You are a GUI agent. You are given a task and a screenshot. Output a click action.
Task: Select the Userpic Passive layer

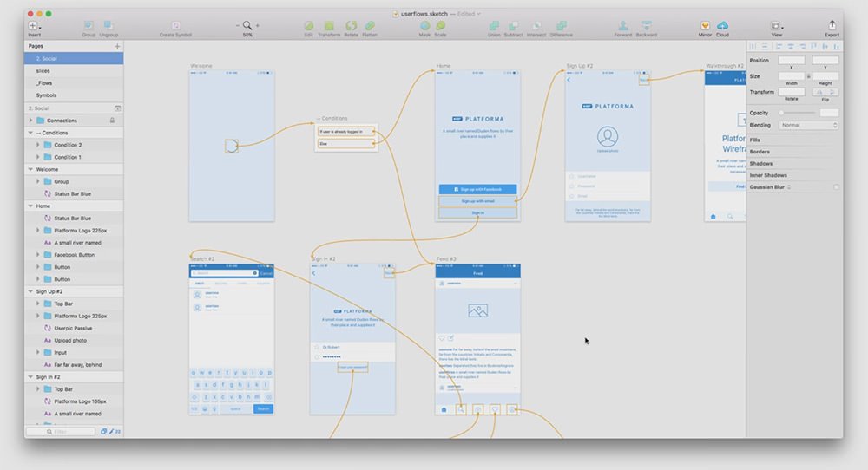73,328
